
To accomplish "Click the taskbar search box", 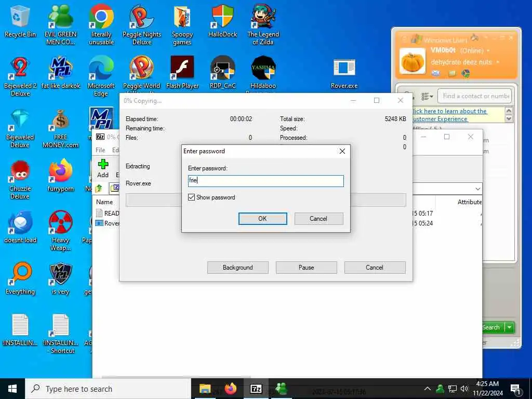I will pyautogui.click(x=108, y=389).
